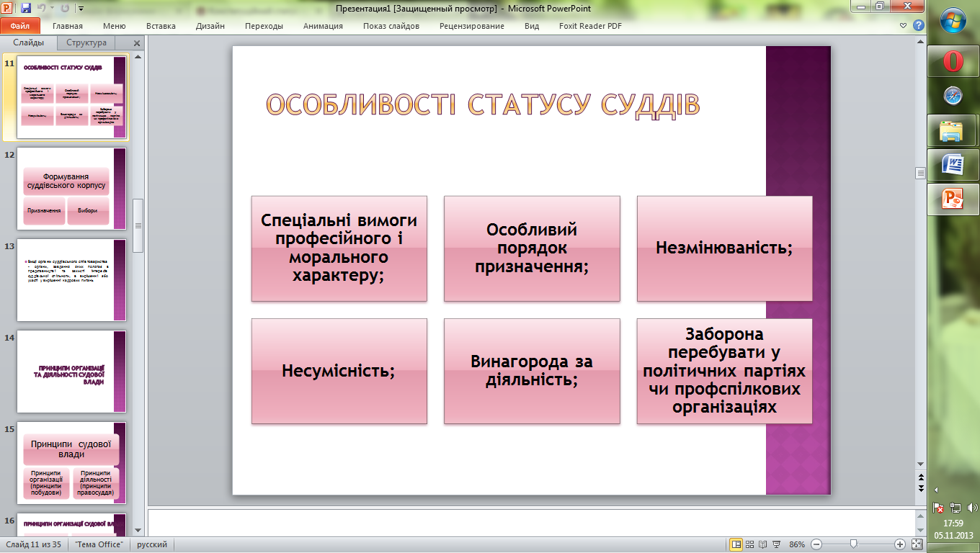Viewport: 980px width, 553px height.
Task: Click the Особливий порядок призначення box
Action: pyautogui.click(x=532, y=248)
